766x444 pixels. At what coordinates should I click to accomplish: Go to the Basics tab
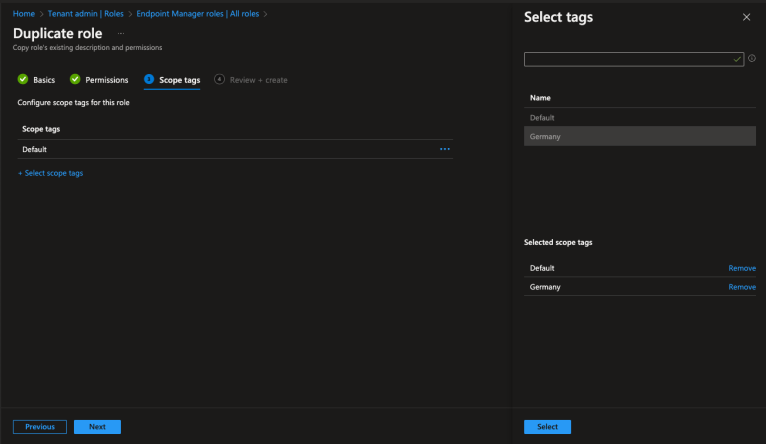pyautogui.click(x=44, y=80)
